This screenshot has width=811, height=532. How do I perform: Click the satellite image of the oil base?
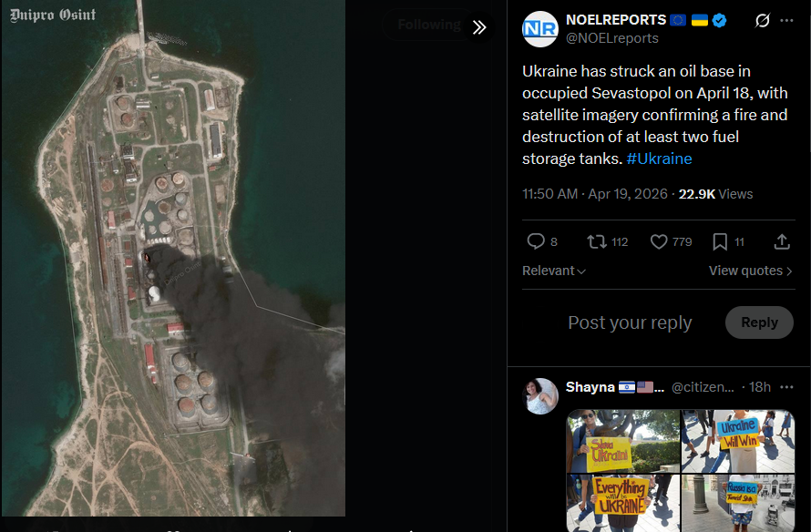click(x=173, y=258)
